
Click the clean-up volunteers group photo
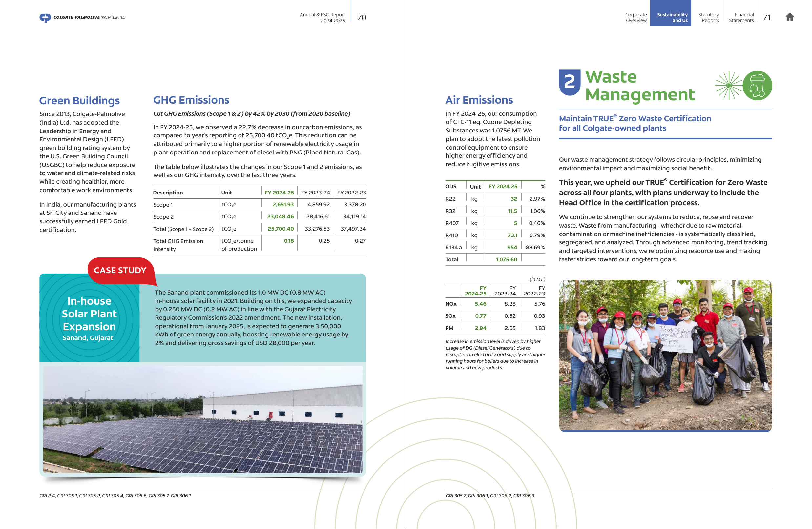click(665, 356)
